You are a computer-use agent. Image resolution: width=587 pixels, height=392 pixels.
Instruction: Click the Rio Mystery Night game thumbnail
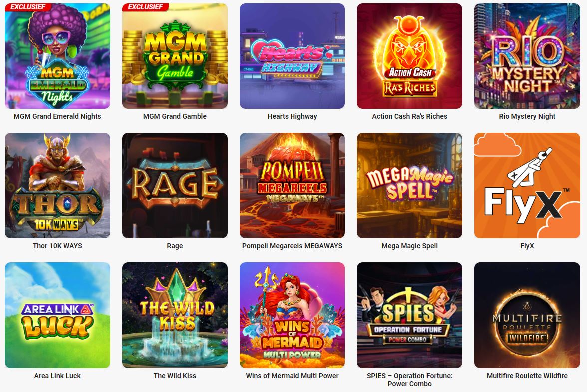tap(527, 56)
